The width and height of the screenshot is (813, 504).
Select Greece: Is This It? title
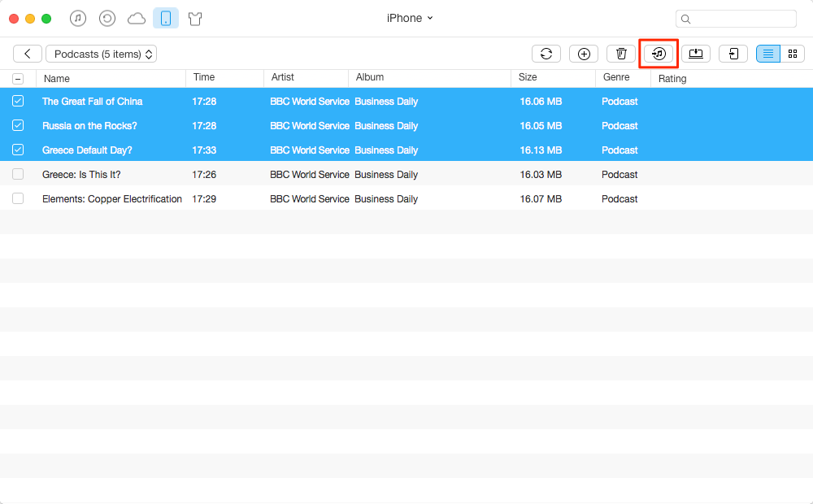click(x=81, y=175)
